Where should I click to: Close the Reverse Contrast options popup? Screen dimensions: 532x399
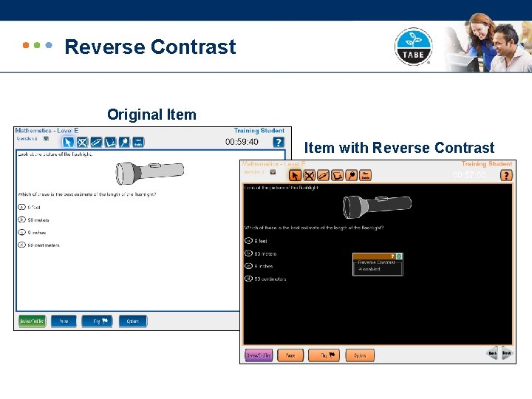399,256
